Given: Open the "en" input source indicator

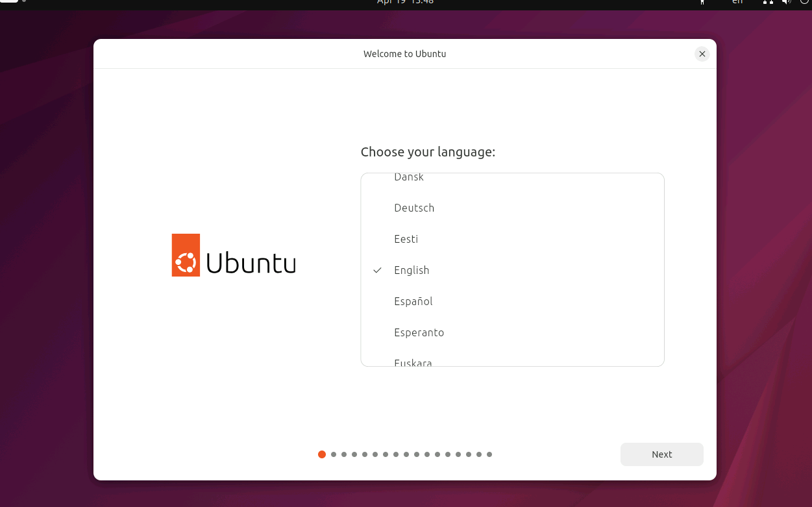Looking at the screenshot, I should tap(737, 3).
